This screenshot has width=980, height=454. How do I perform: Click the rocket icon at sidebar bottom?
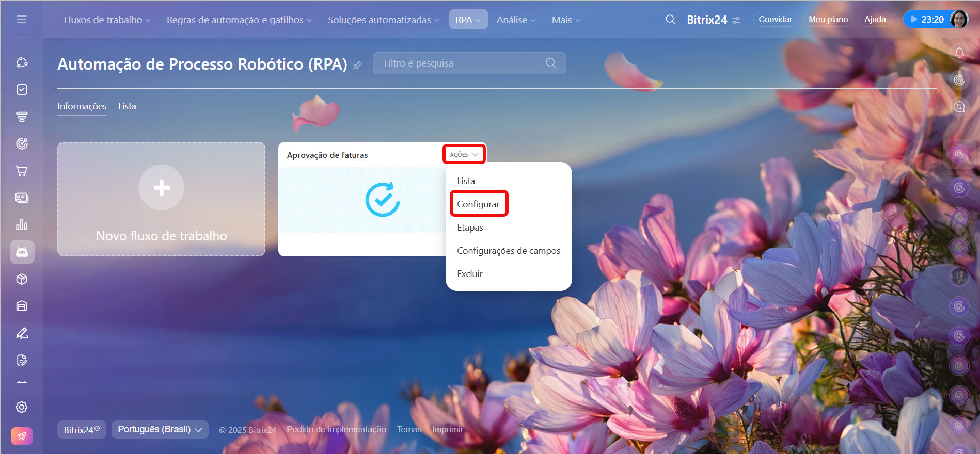click(x=22, y=436)
